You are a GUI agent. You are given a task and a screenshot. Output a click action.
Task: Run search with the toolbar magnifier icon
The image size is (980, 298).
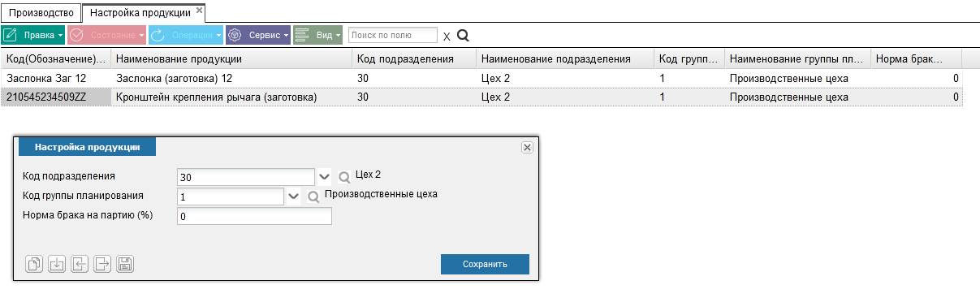click(463, 36)
